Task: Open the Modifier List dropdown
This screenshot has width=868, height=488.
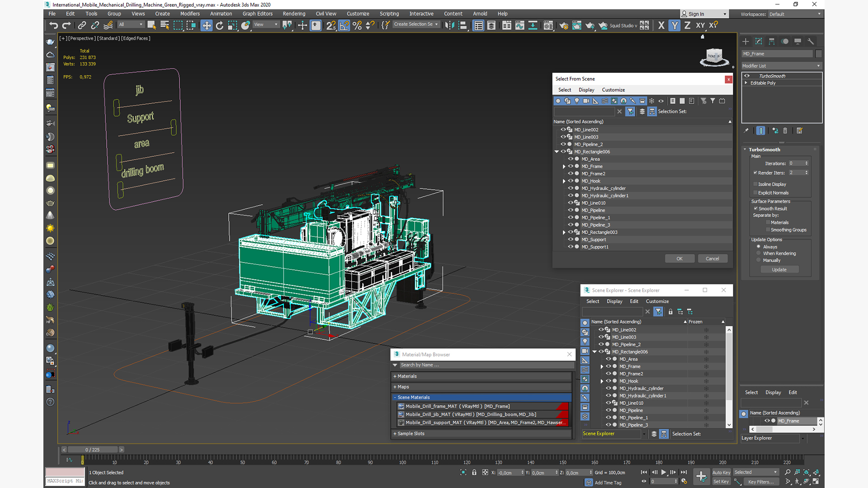Action: pyautogui.click(x=781, y=66)
